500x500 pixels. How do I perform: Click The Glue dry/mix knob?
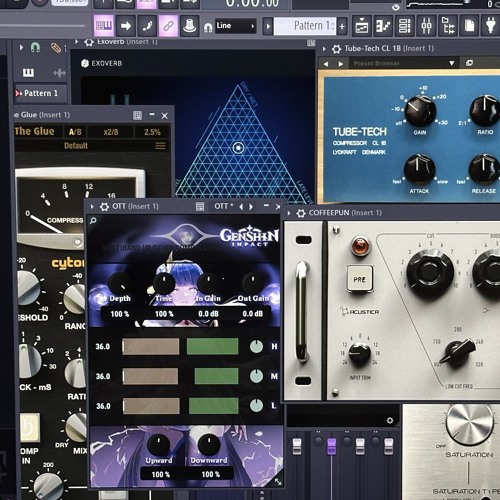(76, 427)
